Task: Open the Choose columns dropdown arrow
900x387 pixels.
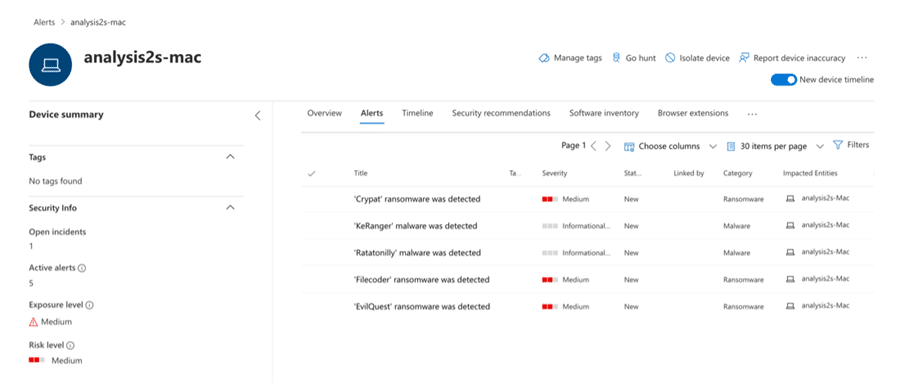Action: point(713,146)
